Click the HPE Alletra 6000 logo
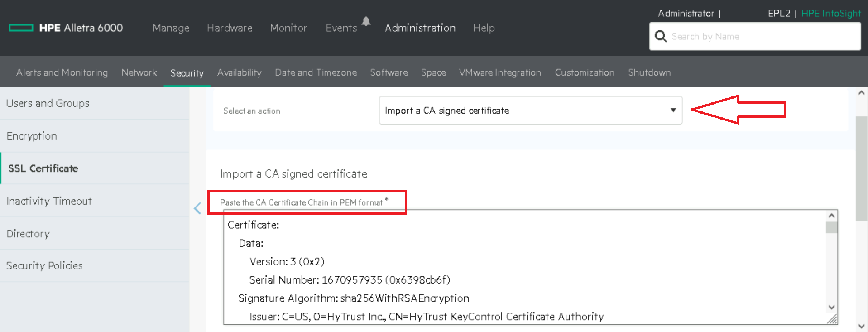Viewport: 868px width, 332px height. 66,28
